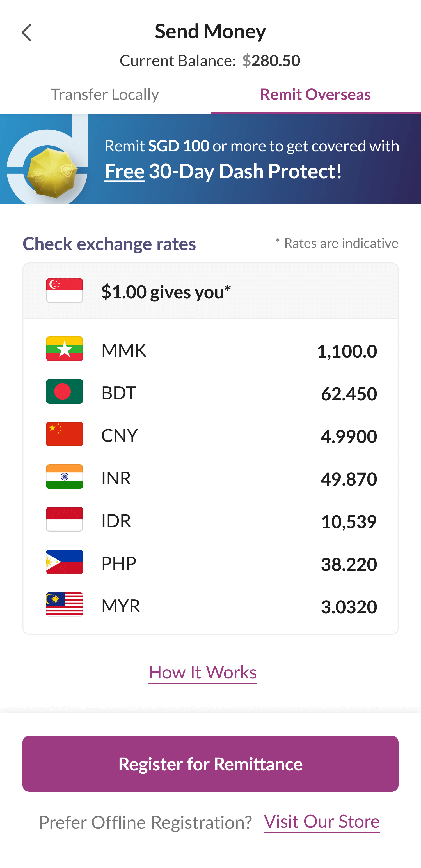The image size is (421, 868).
Task: Tap the Current Balance amount
Action: 271,61
